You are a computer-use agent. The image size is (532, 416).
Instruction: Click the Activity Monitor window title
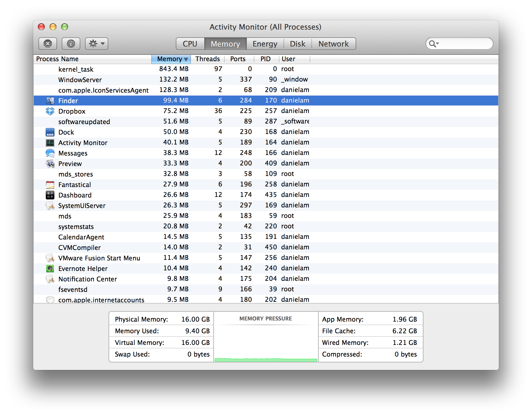point(265,27)
